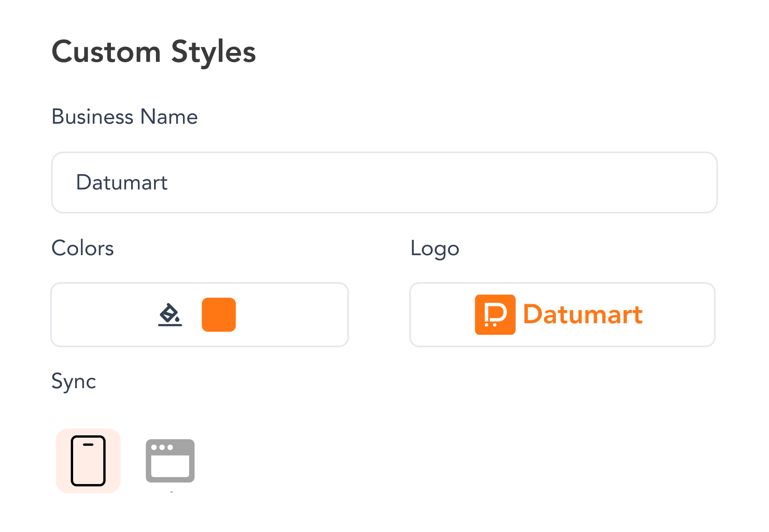769x532 pixels.
Task: Switch sync to the browser window icon
Action: [x=170, y=461]
